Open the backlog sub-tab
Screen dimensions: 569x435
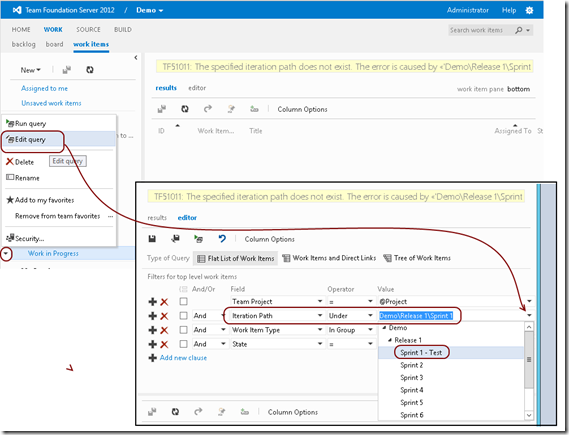click(x=24, y=44)
